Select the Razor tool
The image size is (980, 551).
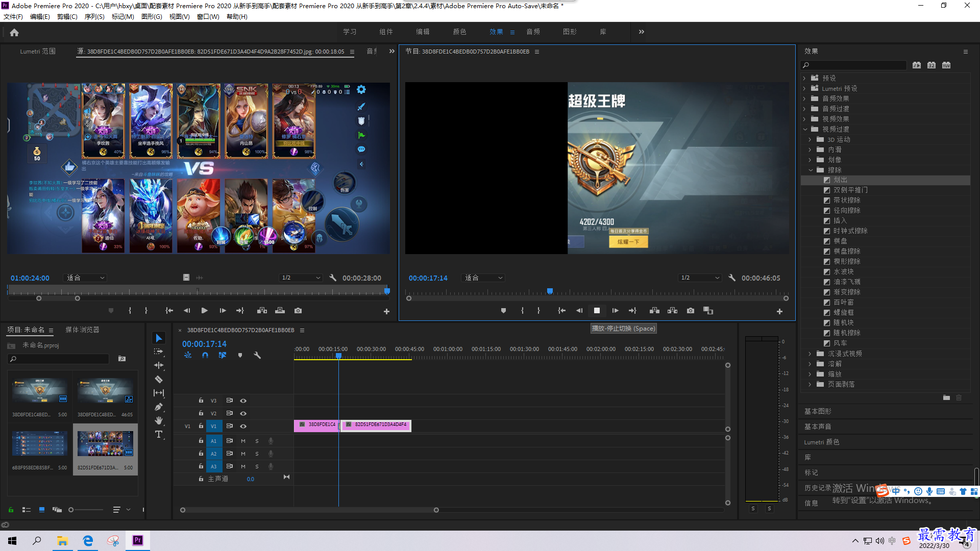pyautogui.click(x=159, y=379)
